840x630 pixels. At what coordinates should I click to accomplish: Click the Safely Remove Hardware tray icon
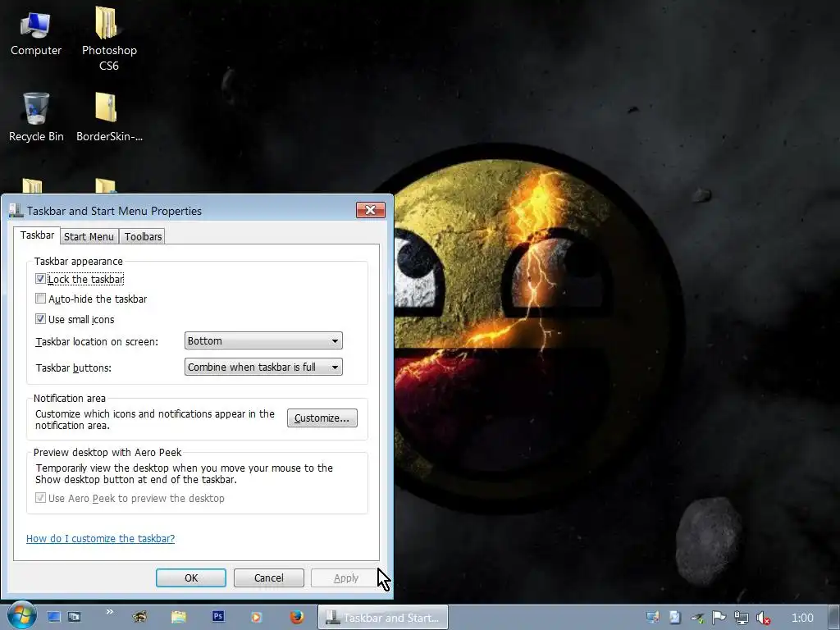tap(697, 619)
